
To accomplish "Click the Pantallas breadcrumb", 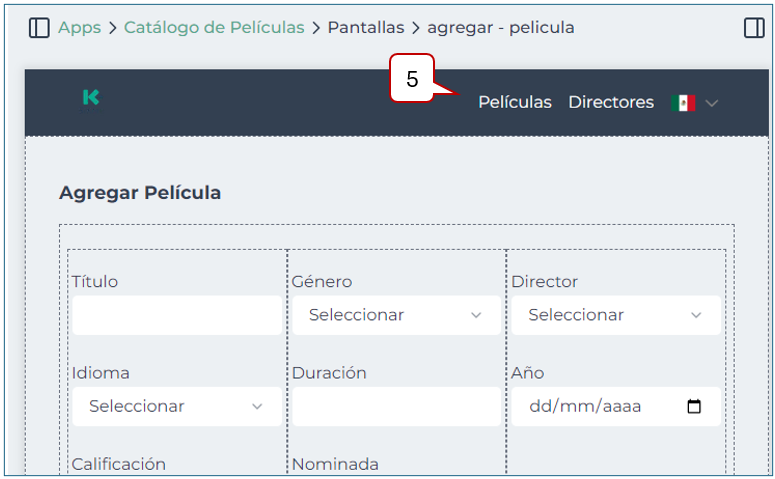I will [x=366, y=28].
